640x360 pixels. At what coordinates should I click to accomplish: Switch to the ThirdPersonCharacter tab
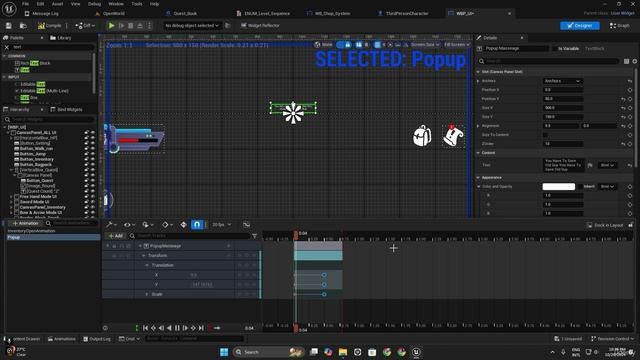tap(403, 13)
